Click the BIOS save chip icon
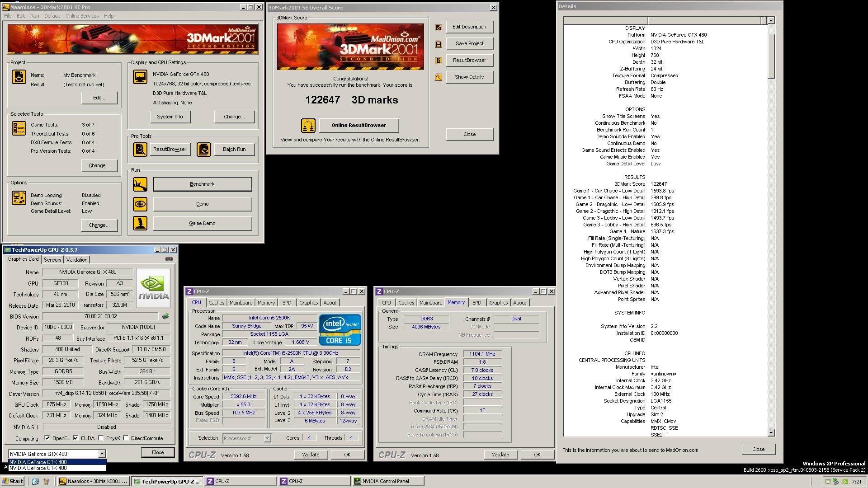Screen dimensions: 868x488 pyautogui.click(x=165, y=316)
